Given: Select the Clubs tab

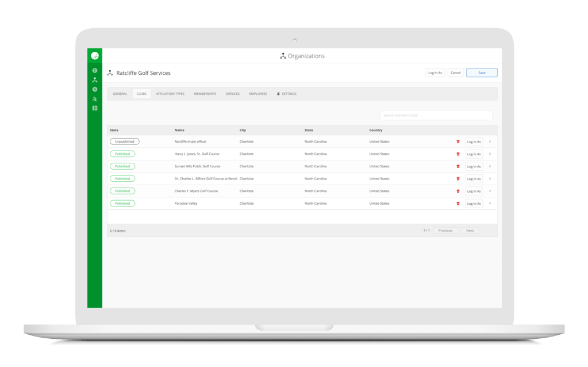Looking at the screenshot, I should point(141,94).
